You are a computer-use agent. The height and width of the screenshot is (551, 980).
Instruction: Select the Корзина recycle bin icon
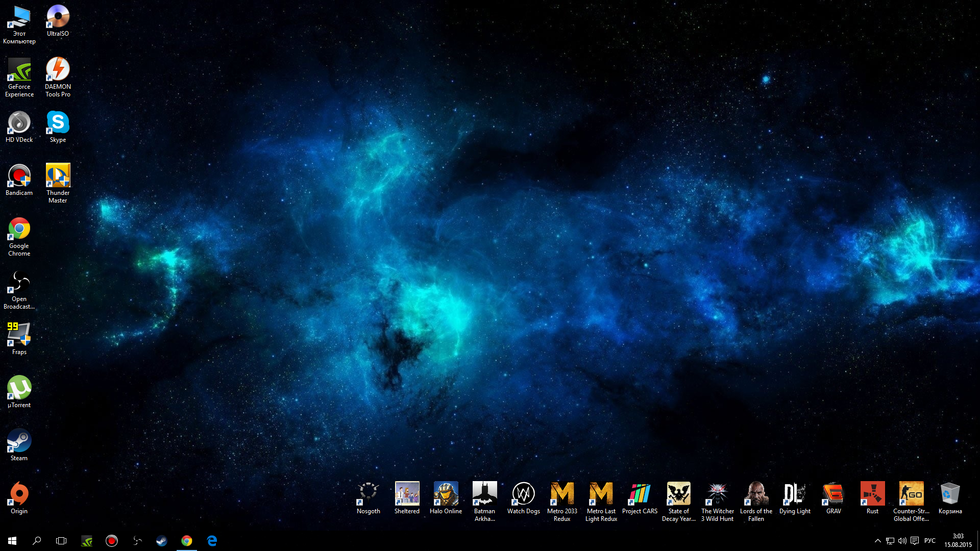[x=950, y=498]
